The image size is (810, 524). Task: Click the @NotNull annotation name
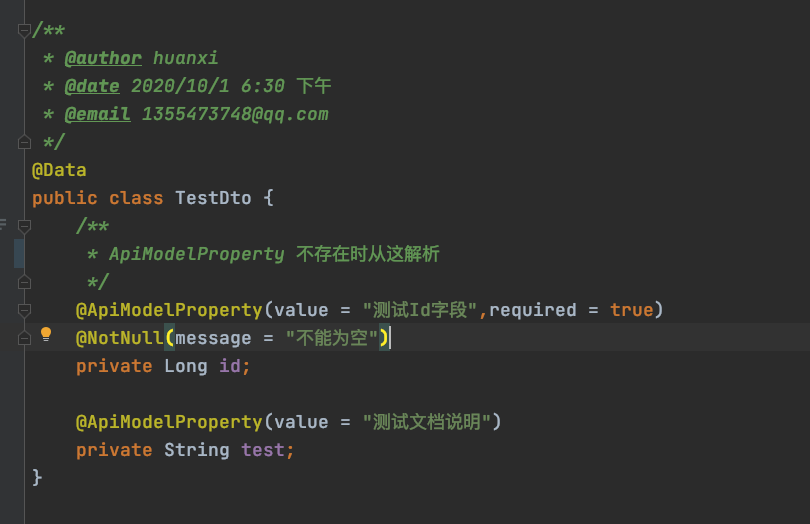pos(119,338)
